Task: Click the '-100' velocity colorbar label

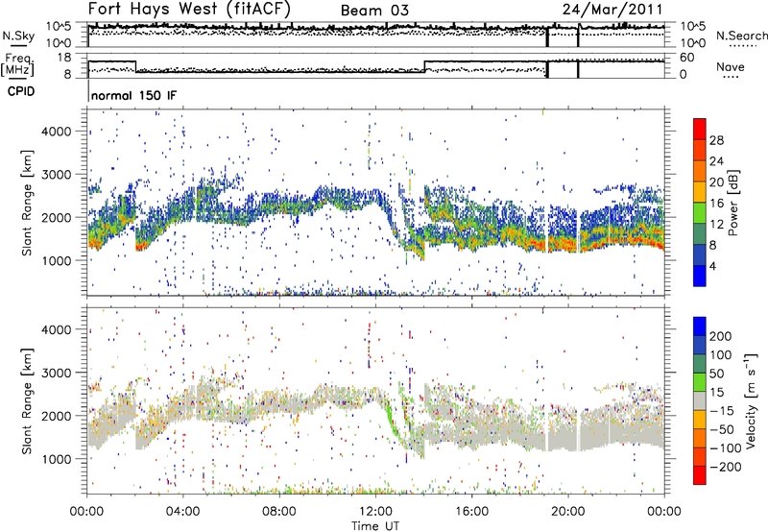Action: point(725,448)
